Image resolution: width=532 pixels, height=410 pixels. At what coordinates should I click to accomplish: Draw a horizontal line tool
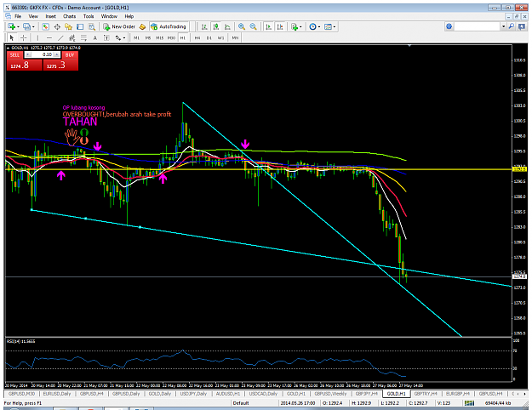point(49,37)
